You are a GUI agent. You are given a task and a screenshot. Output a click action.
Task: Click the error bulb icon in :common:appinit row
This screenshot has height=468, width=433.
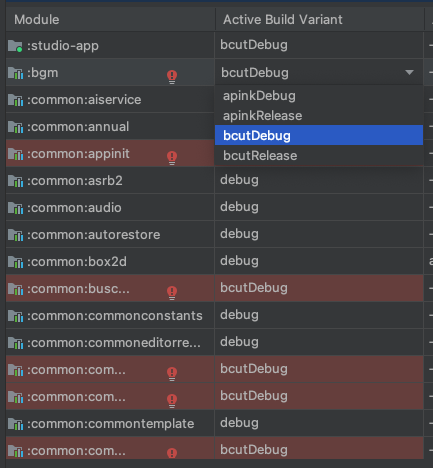tap(172, 158)
